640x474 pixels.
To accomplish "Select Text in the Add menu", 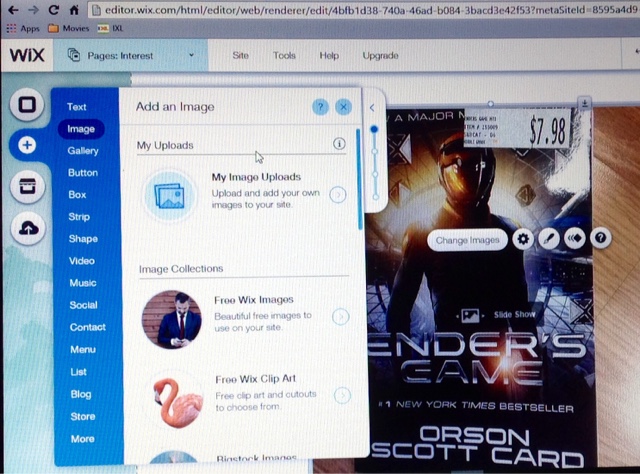I will click(77, 107).
